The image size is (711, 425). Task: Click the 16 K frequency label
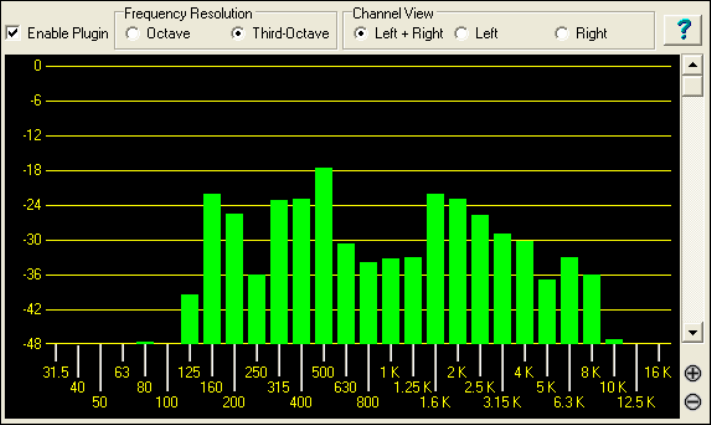(x=657, y=372)
